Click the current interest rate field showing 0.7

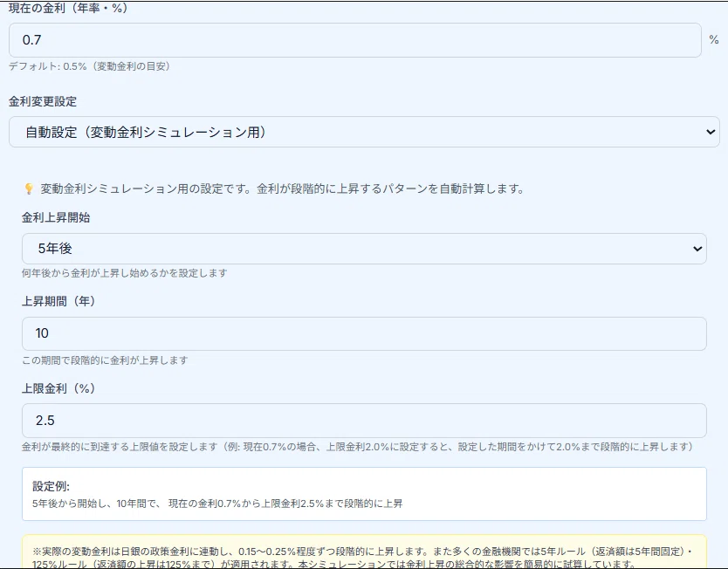tap(349, 39)
